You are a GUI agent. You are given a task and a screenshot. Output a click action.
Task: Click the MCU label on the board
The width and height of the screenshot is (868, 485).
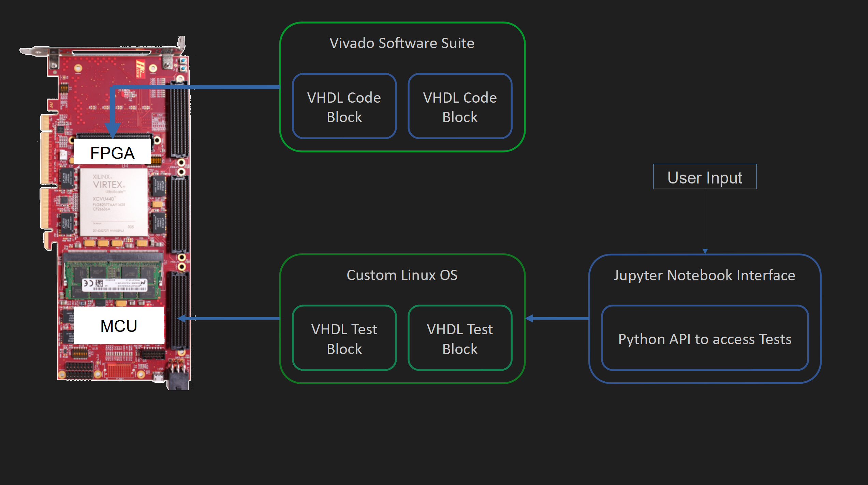(x=118, y=325)
